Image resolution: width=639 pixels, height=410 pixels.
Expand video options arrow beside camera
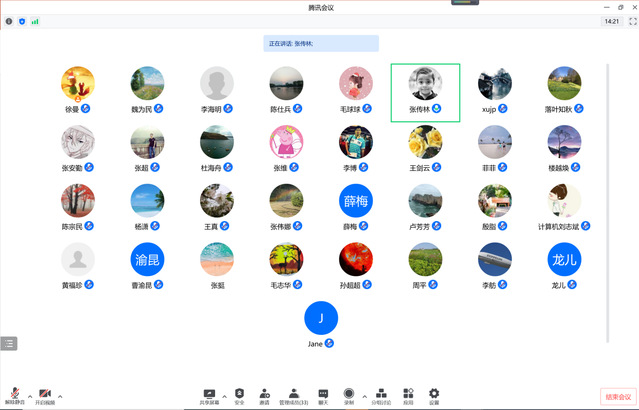[61, 395]
